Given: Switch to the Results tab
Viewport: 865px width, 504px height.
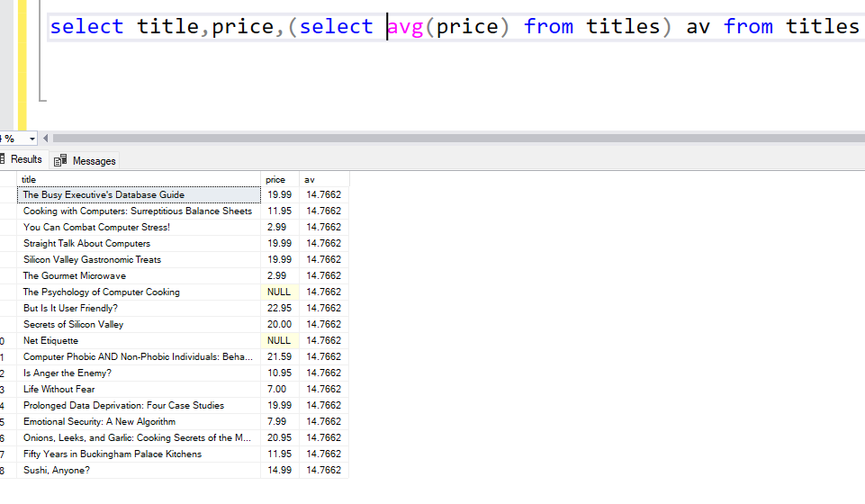Looking at the screenshot, I should [23, 159].
